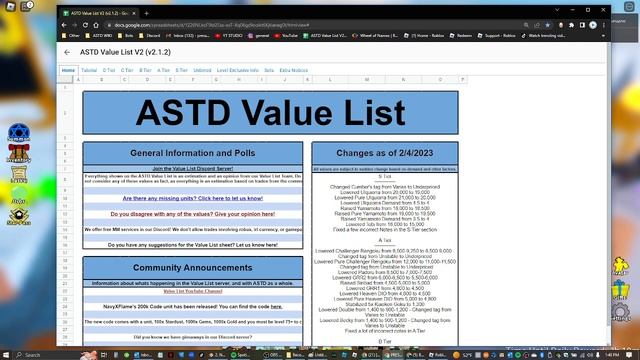Click 'Do you disagree with any values?' link
The image size is (640, 360).
pyautogui.click(x=193, y=214)
